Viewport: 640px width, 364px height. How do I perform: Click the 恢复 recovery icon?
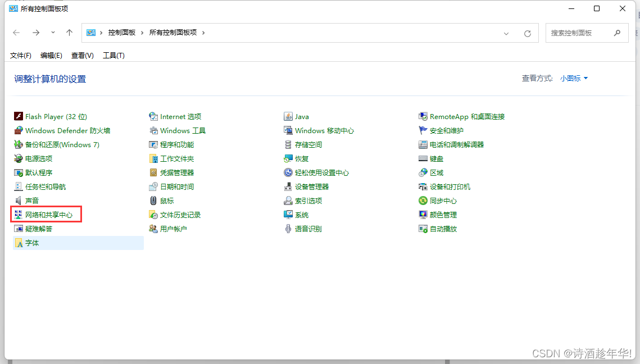click(288, 158)
